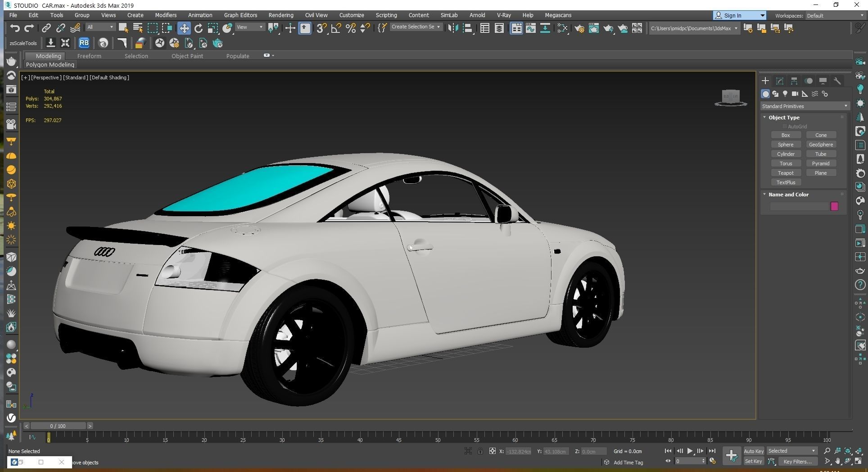Collapse the Object Type rollout
Image resolution: width=868 pixels, height=472 pixels.
784,118
